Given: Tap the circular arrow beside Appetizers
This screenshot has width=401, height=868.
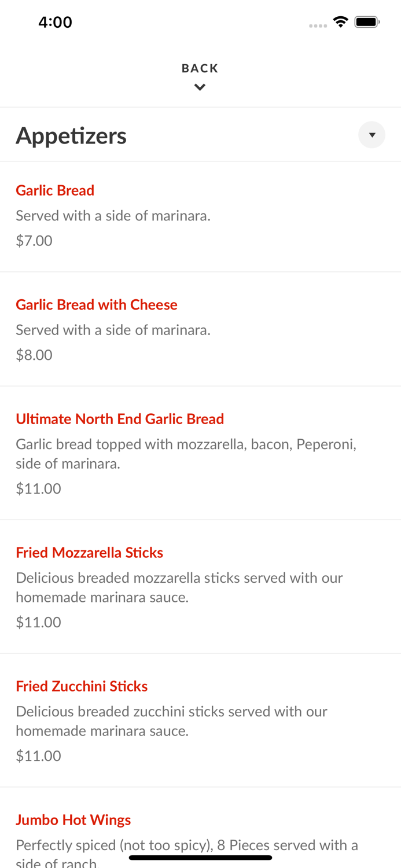Looking at the screenshot, I should coord(372,135).
